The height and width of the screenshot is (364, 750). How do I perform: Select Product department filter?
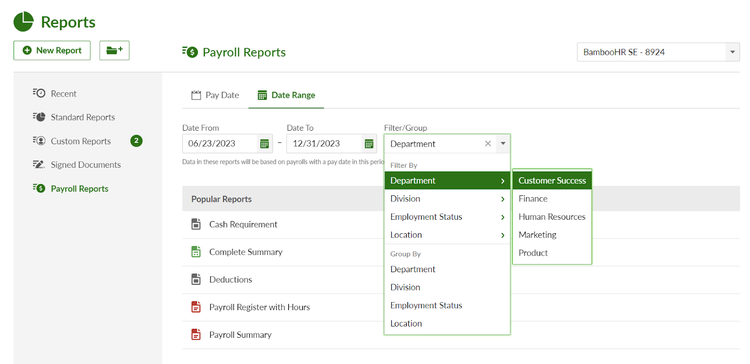tap(552, 253)
